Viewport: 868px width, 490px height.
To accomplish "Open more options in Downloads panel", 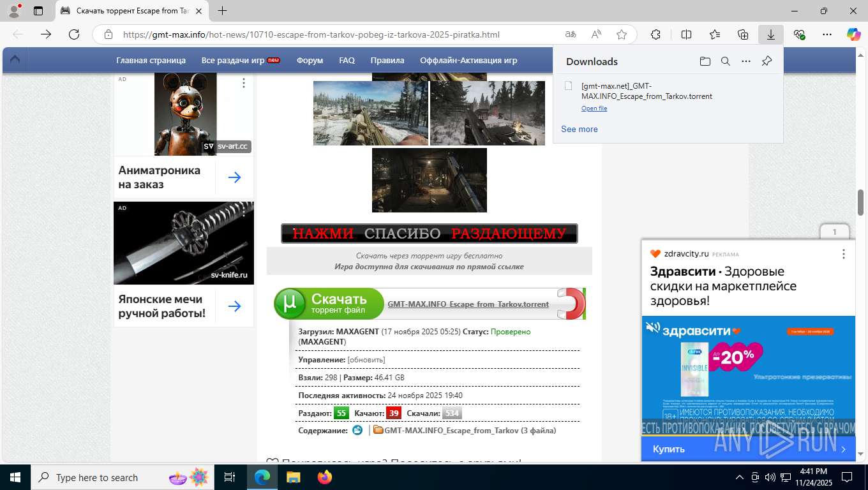I will pyautogui.click(x=746, y=61).
